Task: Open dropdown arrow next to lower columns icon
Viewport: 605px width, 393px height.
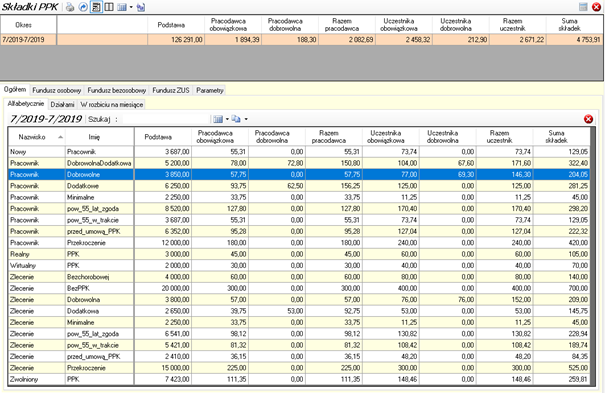Action: 227,119
